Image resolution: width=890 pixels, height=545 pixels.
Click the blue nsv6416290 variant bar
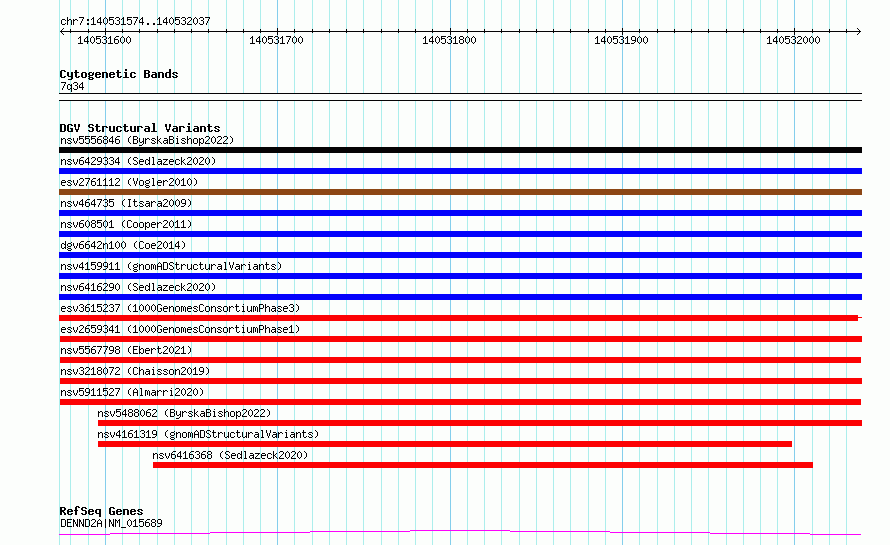(x=460, y=297)
